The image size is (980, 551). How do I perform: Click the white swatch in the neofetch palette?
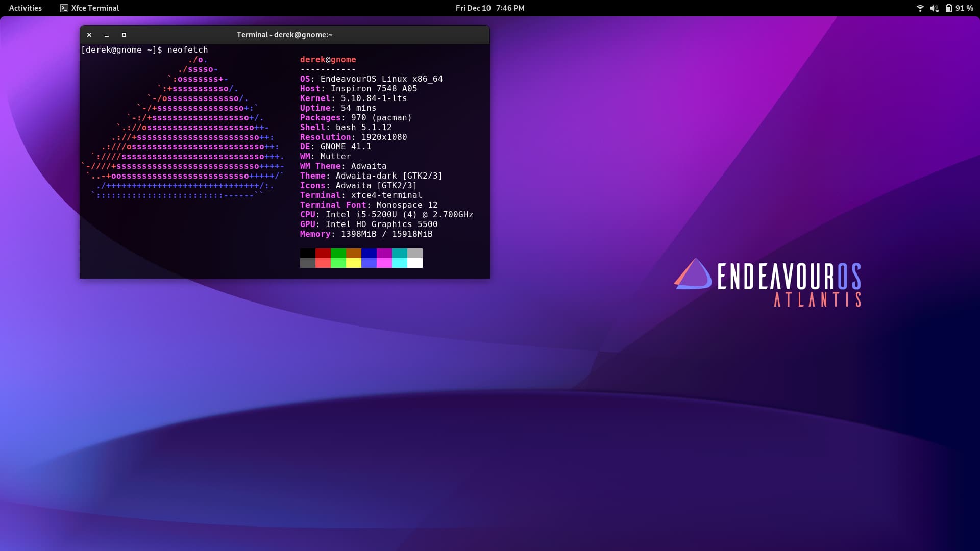415,264
